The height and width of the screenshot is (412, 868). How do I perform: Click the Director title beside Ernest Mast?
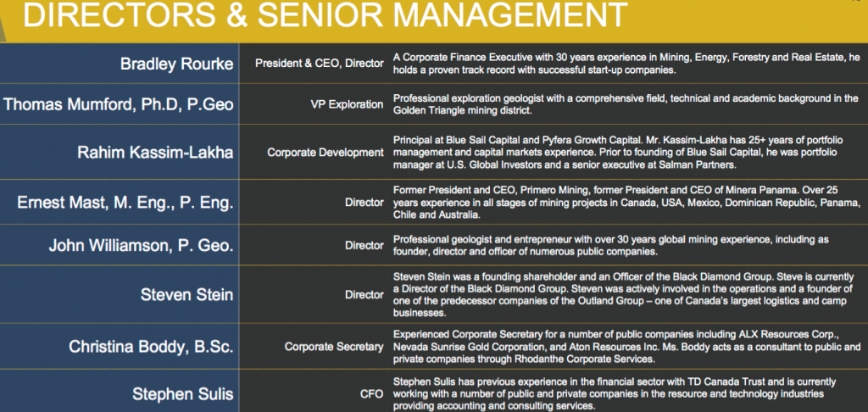pos(364,203)
